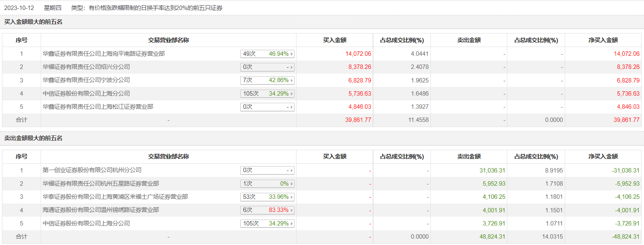Click 海通证券温州锦绣路证券营业部 link
644x245 pixels.
pyautogui.click(x=101, y=210)
